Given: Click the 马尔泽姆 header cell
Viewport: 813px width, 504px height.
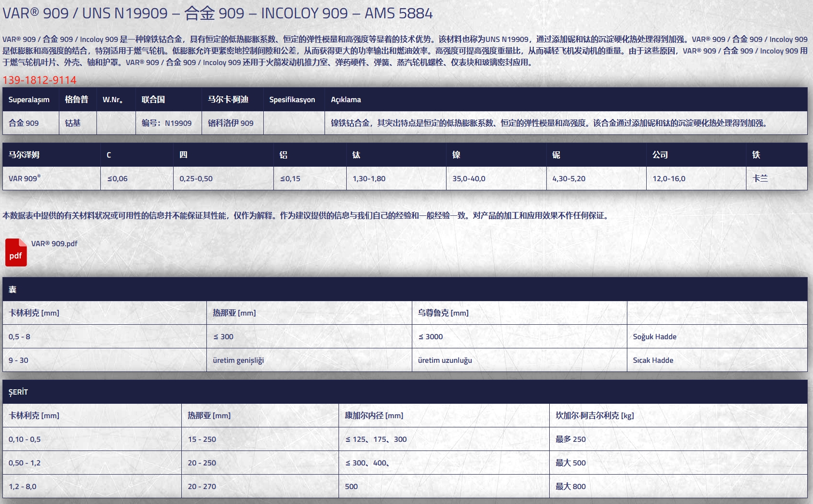Looking at the screenshot, I should click(x=52, y=155).
